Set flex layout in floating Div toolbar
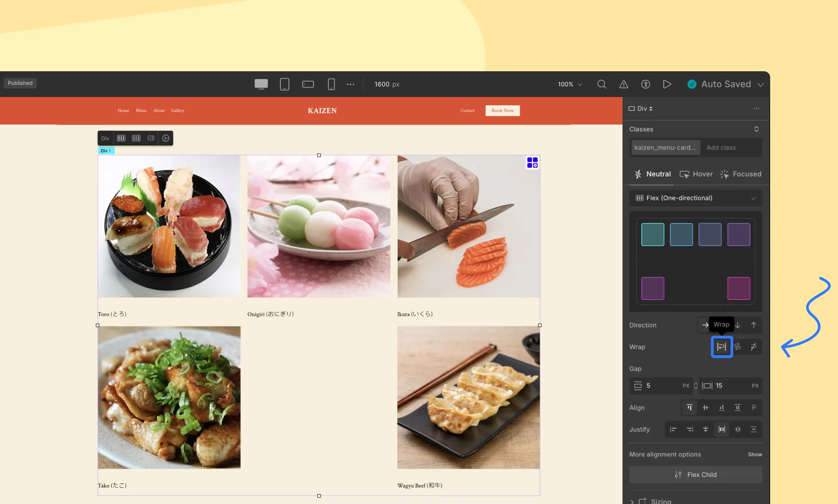Screen dimensions: 838x504 (x=121, y=138)
